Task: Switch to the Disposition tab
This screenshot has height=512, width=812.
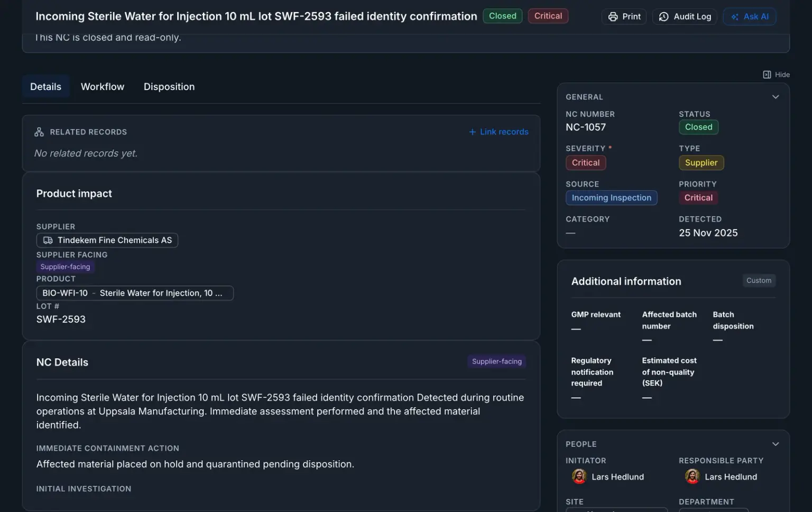Action: pyautogui.click(x=169, y=87)
